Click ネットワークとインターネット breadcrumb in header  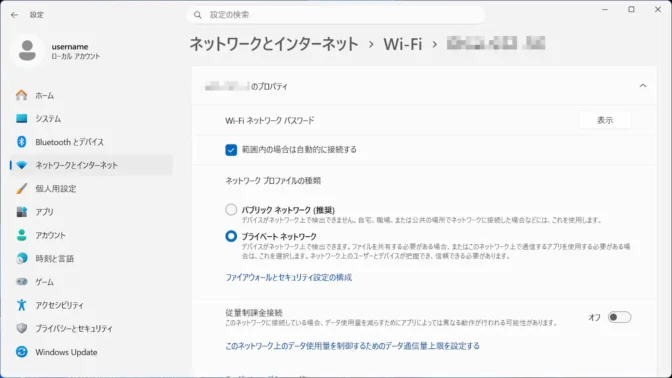coord(274,44)
